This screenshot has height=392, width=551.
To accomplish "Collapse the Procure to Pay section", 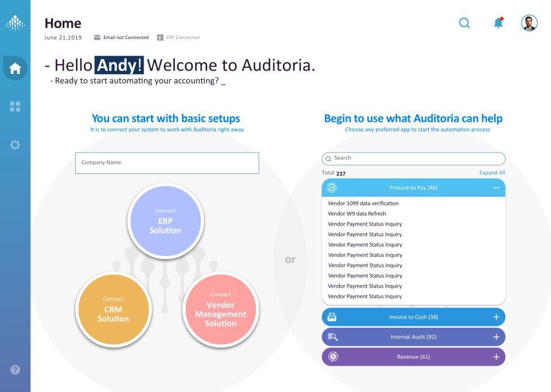I will (x=495, y=187).
